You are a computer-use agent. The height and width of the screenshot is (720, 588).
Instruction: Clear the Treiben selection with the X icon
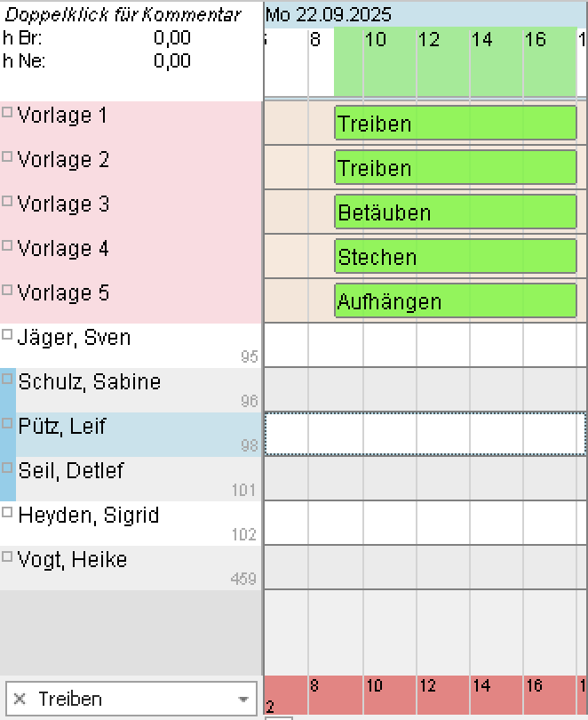tap(20, 700)
